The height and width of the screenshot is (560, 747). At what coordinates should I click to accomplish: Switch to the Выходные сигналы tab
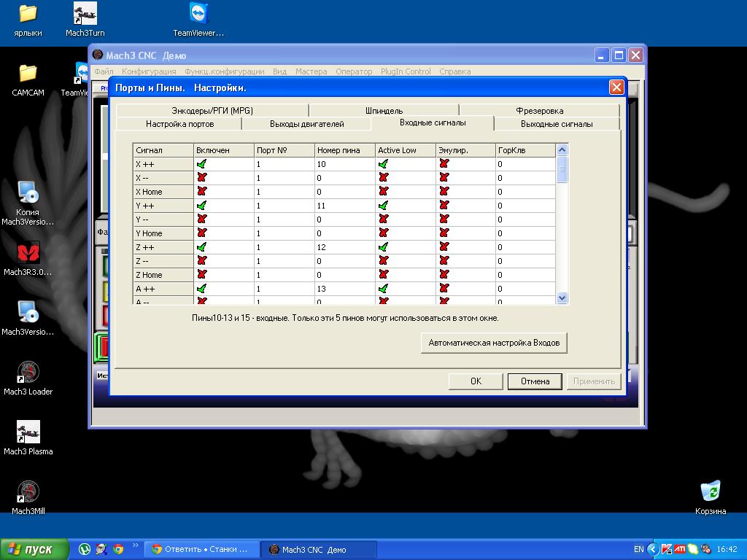[557, 124]
